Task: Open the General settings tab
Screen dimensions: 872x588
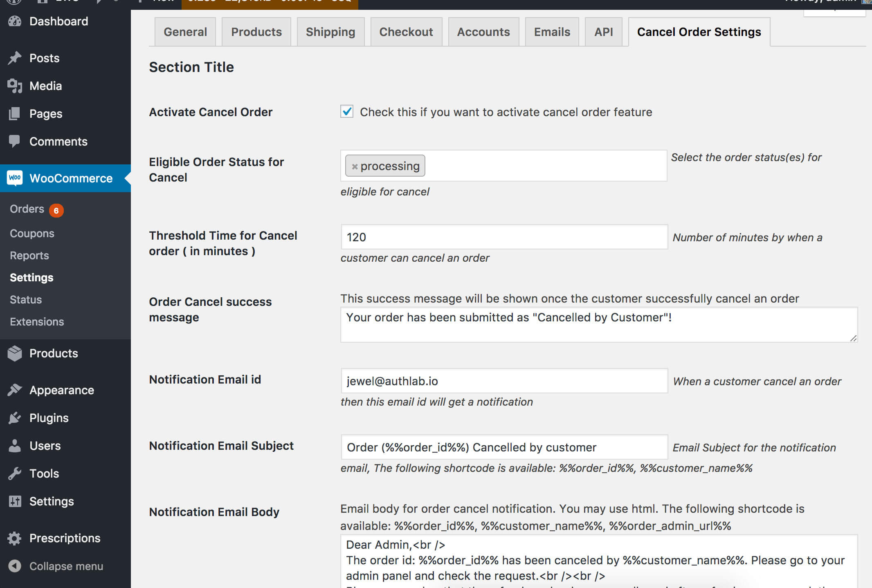Action: click(187, 31)
